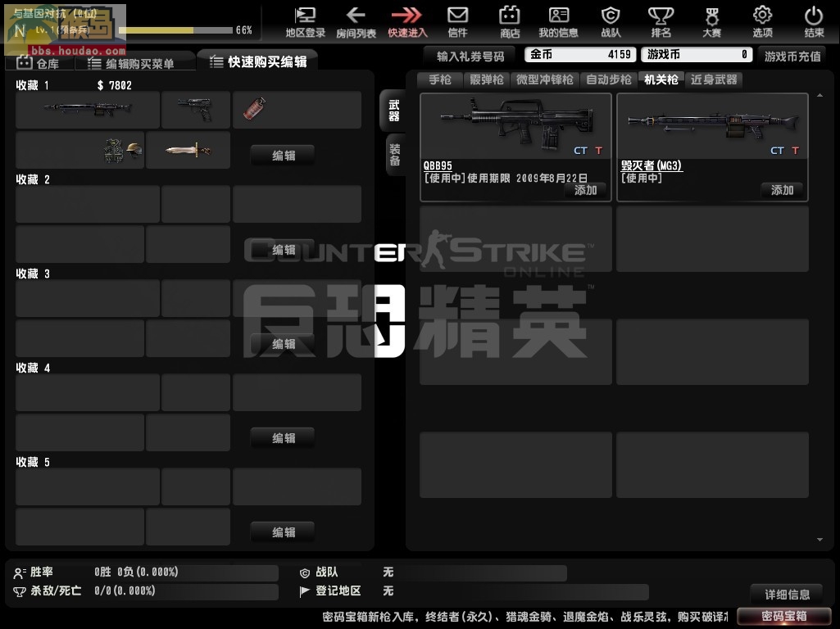Switch to the 手枪 pistol category tab
This screenshot has width=840, height=629.
[x=440, y=79]
